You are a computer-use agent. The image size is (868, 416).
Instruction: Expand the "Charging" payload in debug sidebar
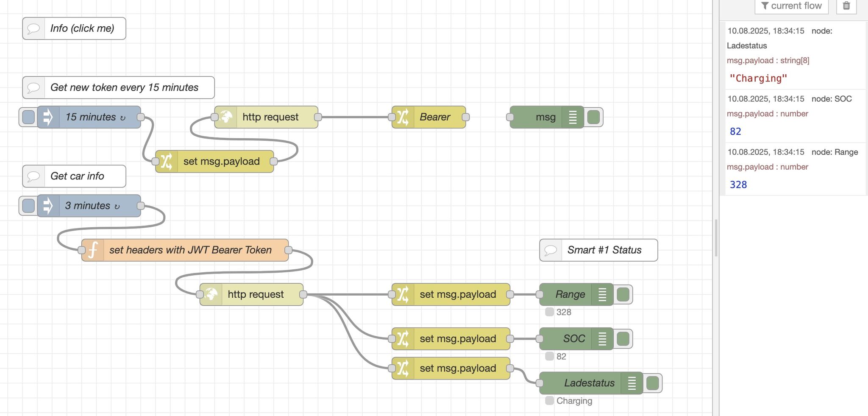(758, 78)
